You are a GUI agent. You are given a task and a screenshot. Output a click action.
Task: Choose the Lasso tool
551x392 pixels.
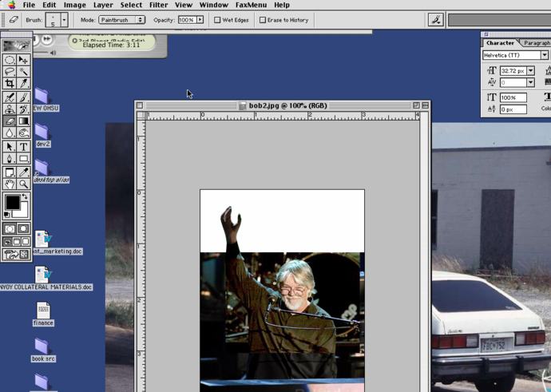tap(10, 72)
